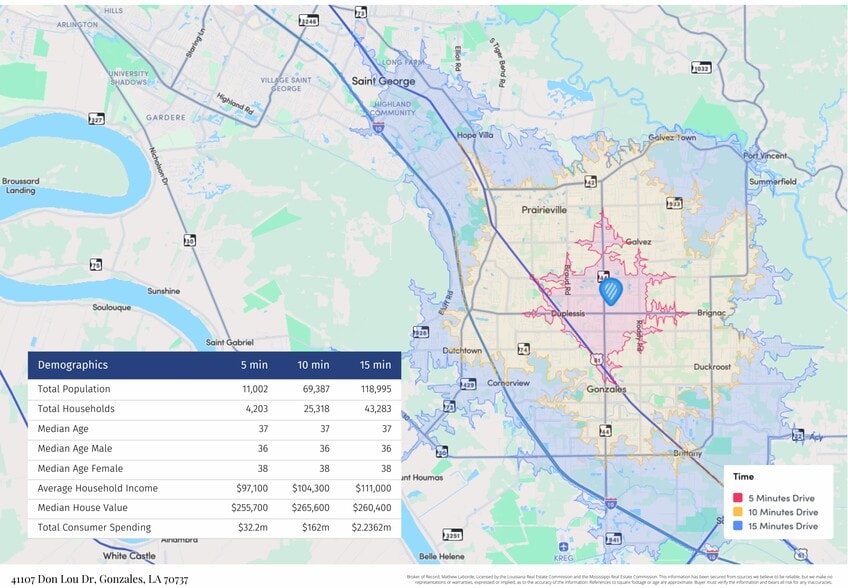Click the Total Population row
The image size is (848, 588).
214,389
